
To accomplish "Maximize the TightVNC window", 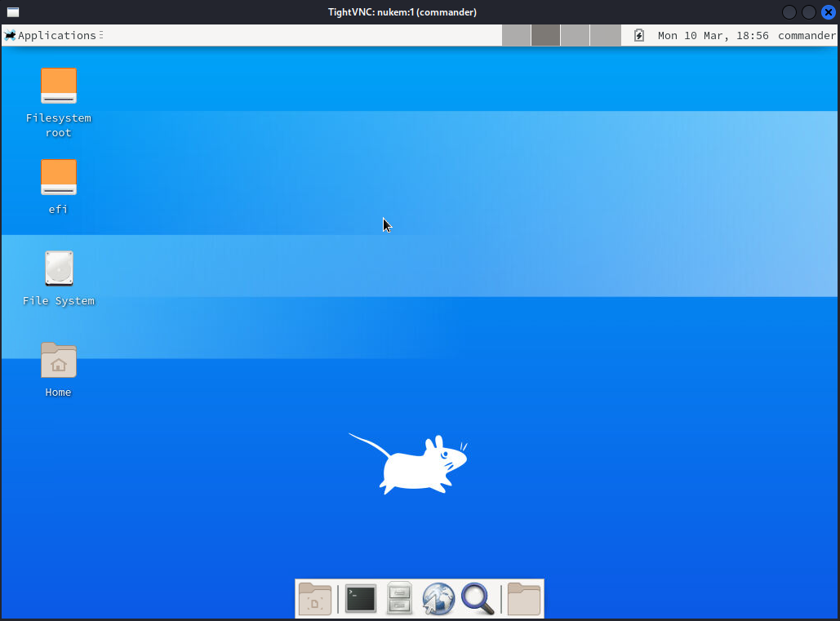I will pyautogui.click(x=809, y=11).
